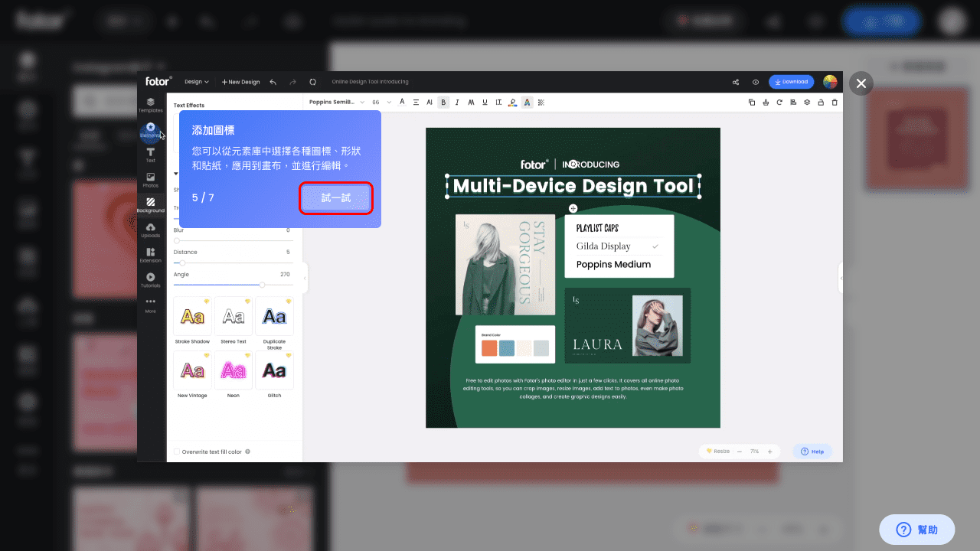This screenshot has height=551, width=980.
Task: Open the Templates sidebar panel
Action: pyautogui.click(x=151, y=105)
